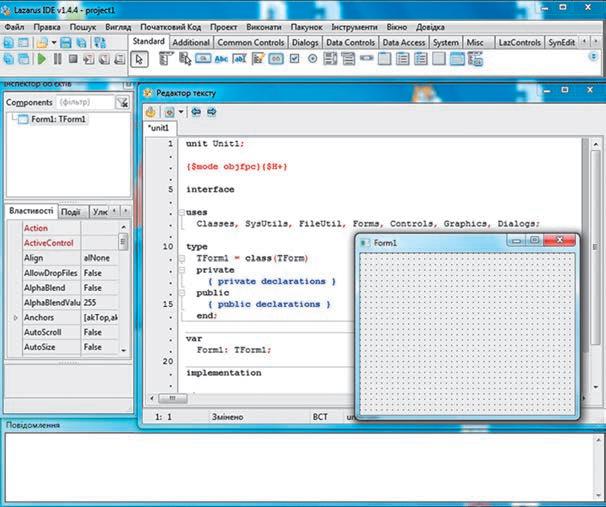Collapse the TForm1 class fold marker
606x507 pixels.
181,258
